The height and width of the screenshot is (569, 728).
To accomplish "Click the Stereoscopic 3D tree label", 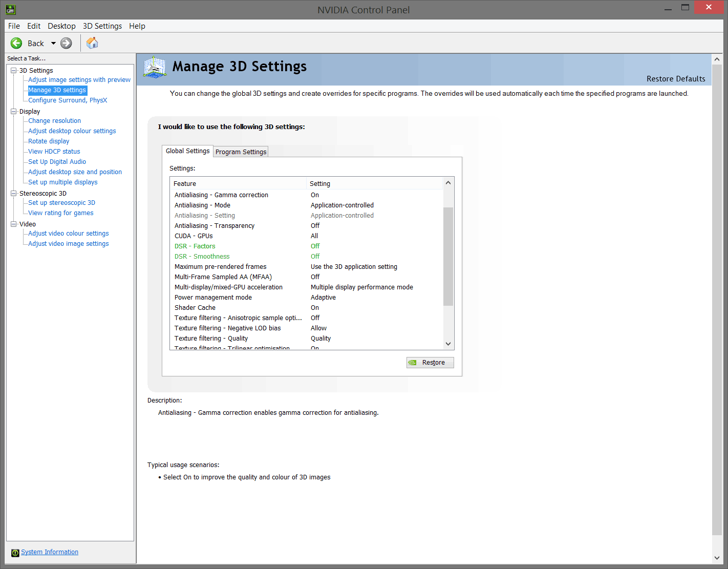I will coord(43,194).
